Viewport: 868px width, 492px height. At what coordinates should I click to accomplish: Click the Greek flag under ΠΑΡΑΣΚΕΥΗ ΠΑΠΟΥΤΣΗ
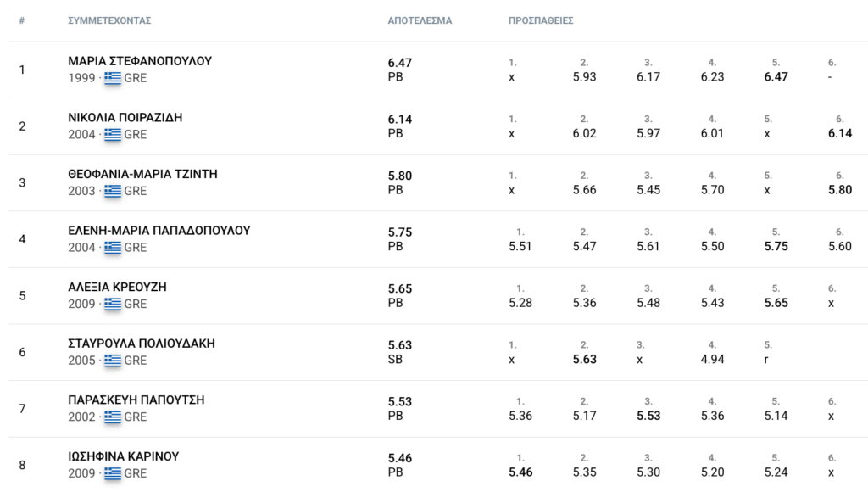(113, 417)
